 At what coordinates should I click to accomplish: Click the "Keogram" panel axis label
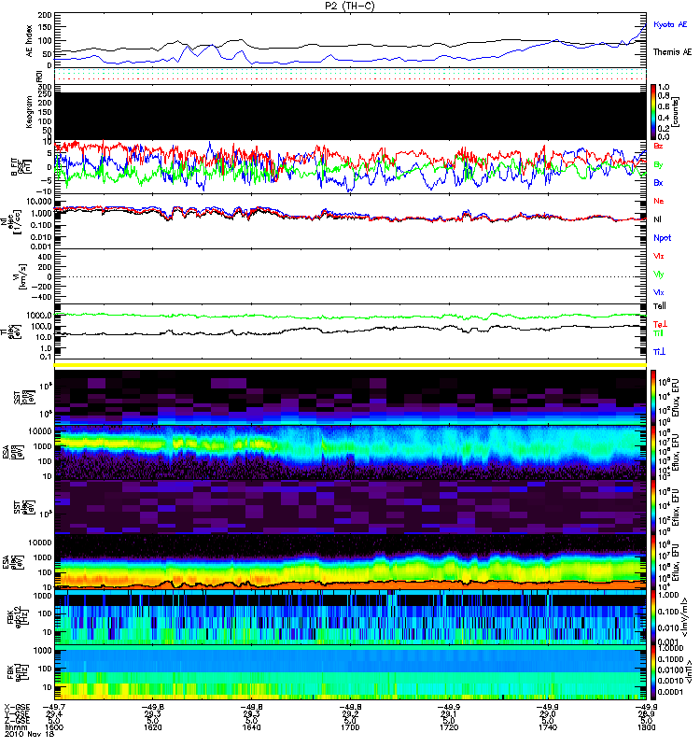[x=30, y=111]
